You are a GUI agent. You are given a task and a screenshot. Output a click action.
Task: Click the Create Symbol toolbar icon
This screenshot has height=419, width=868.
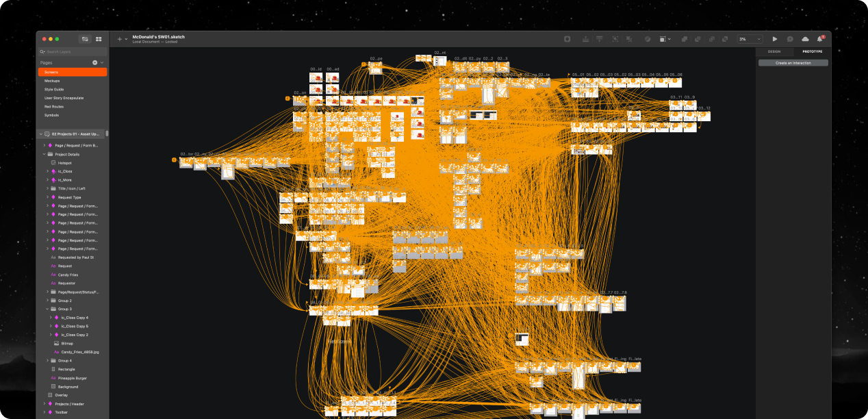click(567, 39)
